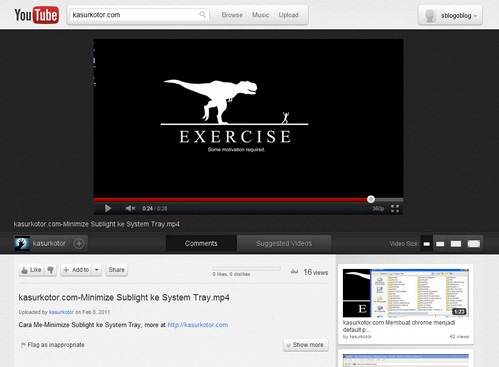Click the video title below the player
Viewport: 499px width, 367px height.
pos(97,224)
